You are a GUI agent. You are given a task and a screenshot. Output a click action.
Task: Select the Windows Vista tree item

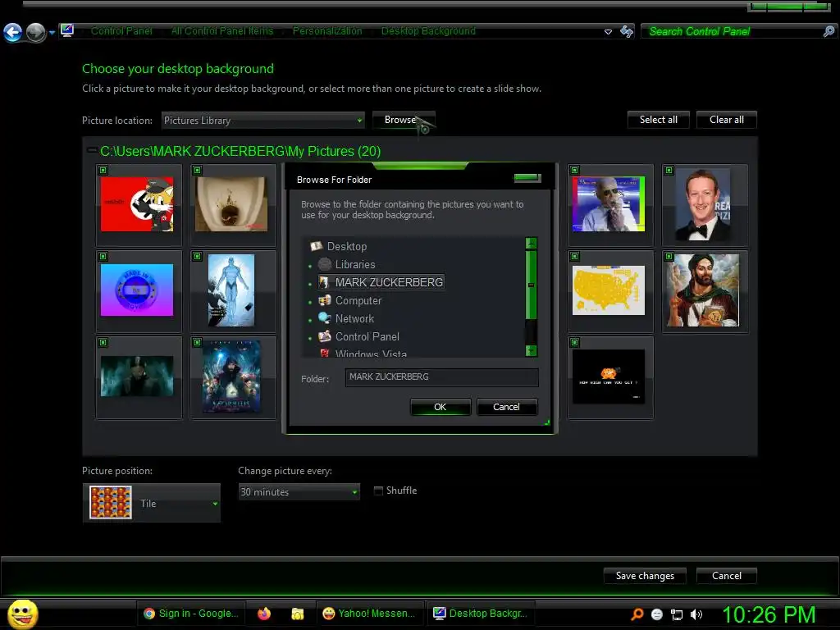tap(371, 354)
